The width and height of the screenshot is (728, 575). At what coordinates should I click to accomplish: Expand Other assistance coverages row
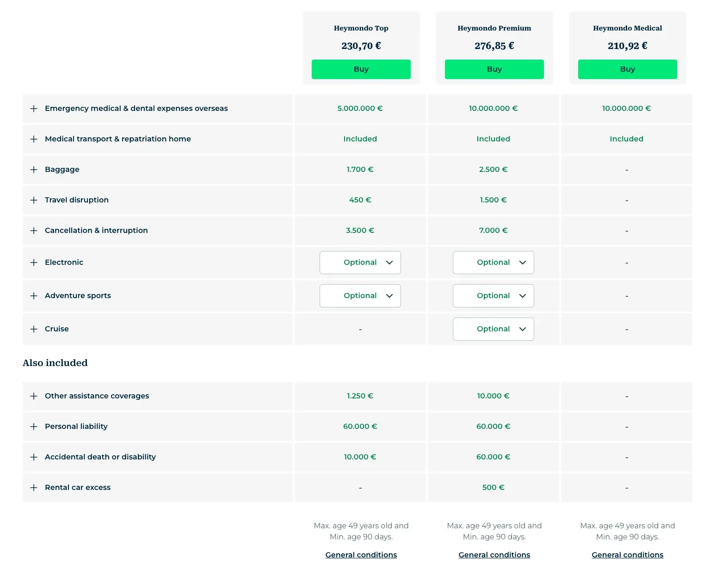[34, 396]
